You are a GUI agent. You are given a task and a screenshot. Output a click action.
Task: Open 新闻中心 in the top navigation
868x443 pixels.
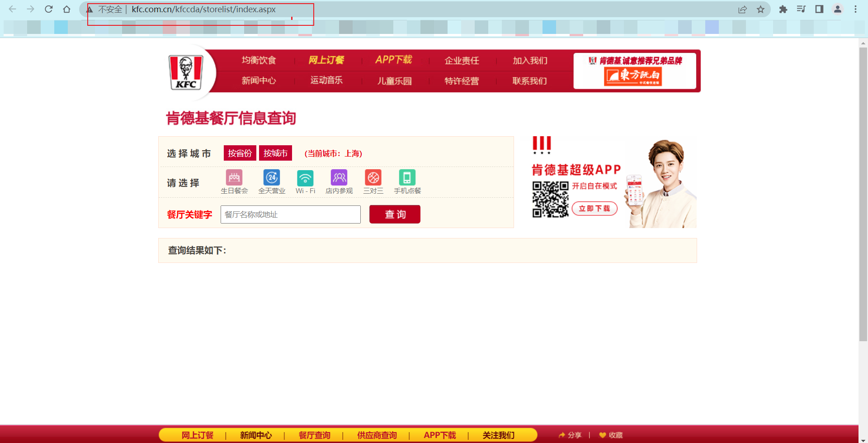point(259,81)
